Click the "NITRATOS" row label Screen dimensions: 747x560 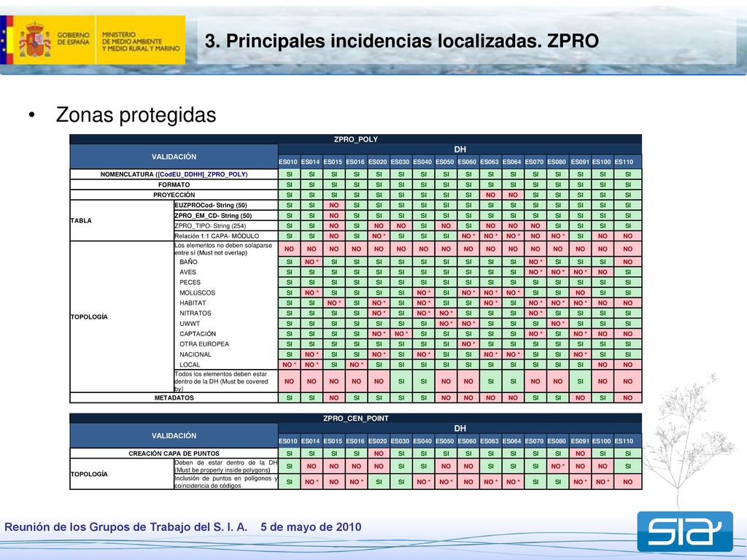click(196, 314)
